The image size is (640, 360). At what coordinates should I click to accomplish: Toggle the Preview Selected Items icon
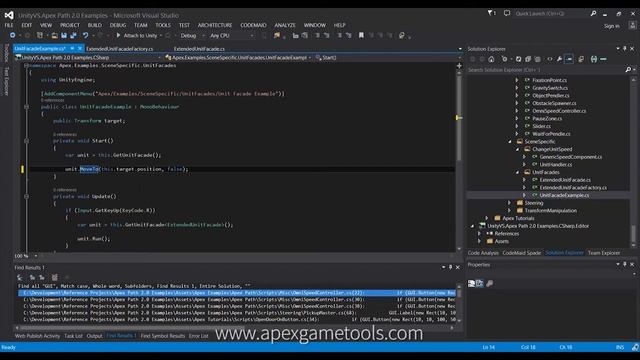click(x=569, y=59)
